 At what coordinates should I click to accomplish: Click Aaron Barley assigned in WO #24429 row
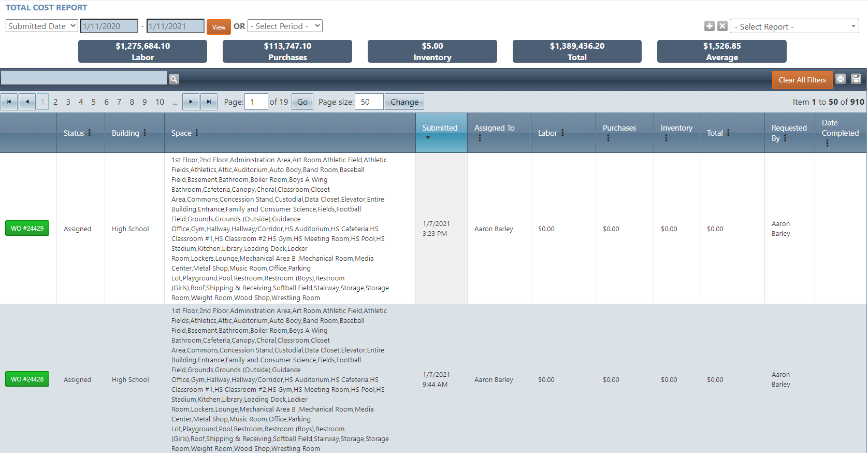494,229
